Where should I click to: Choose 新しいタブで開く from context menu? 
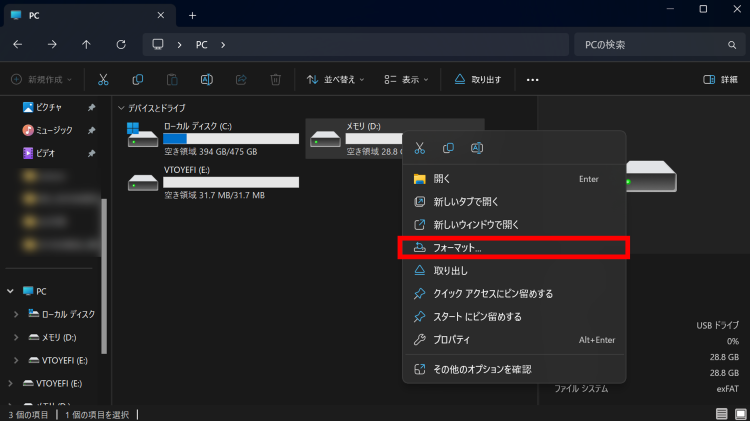pos(514,202)
